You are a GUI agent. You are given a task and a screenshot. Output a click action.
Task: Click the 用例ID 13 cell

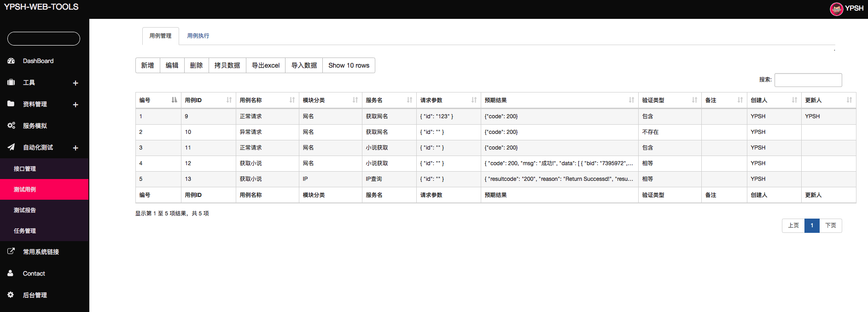pos(208,179)
